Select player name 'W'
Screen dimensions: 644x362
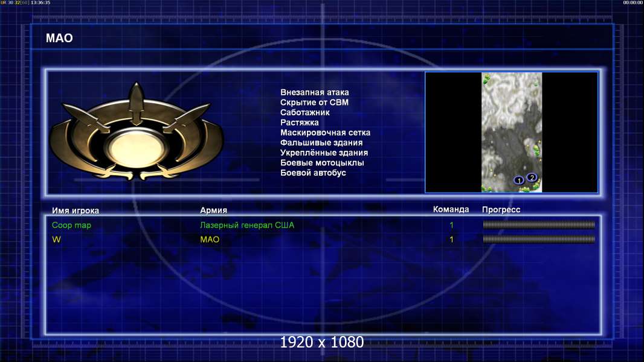pos(56,240)
